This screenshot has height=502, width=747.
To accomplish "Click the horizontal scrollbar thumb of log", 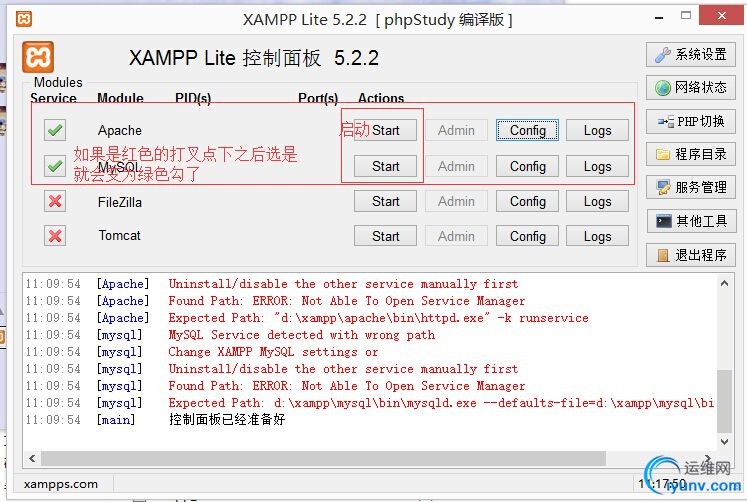I will (x=323, y=458).
